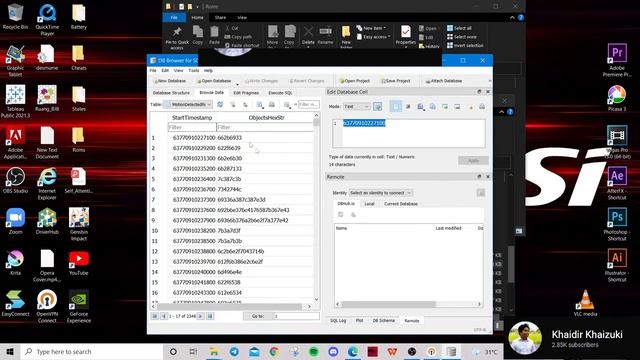Viewport: 640px width, 360px height.
Task: Open OBS Studio desktop shortcut
Action: [x=15, y=180]
